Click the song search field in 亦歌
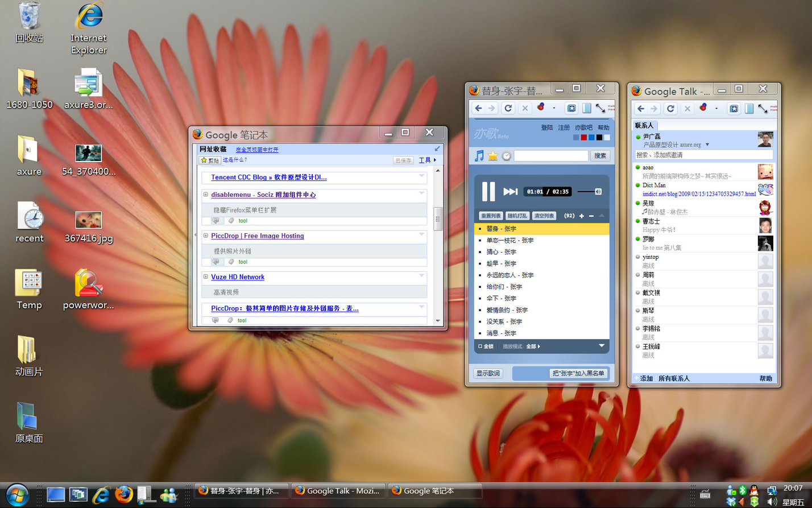Viewport: 812px width, 508px height. pos(551,155)
